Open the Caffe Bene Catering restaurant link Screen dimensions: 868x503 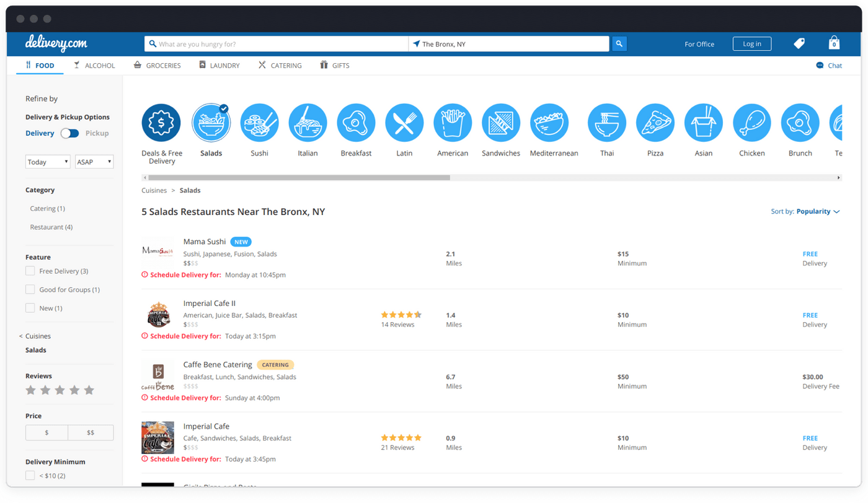(218, 364)
